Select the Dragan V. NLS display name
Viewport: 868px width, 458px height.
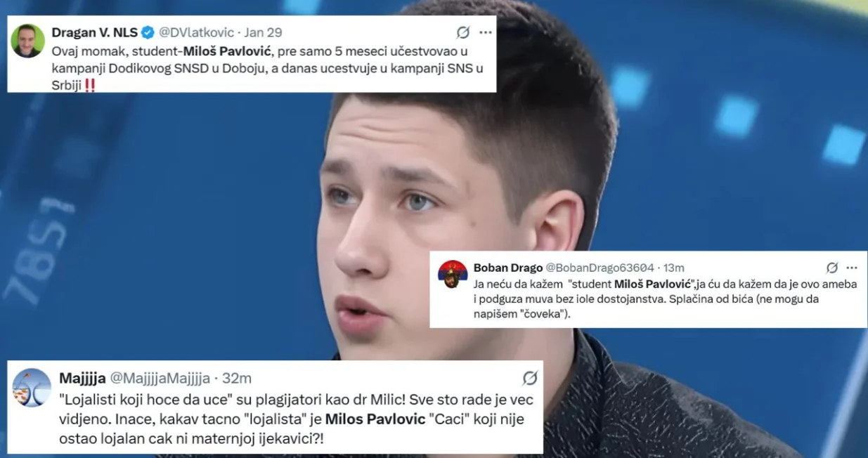click(x=95, y=32)
